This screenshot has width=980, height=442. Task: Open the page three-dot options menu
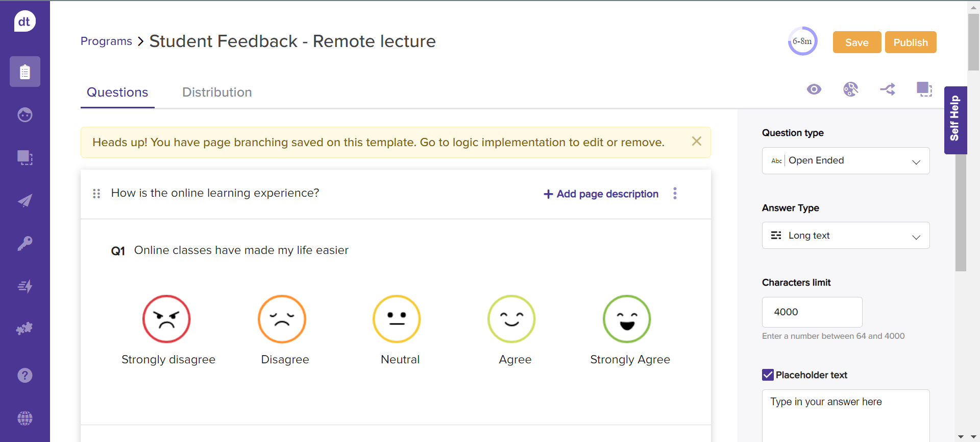675,193
